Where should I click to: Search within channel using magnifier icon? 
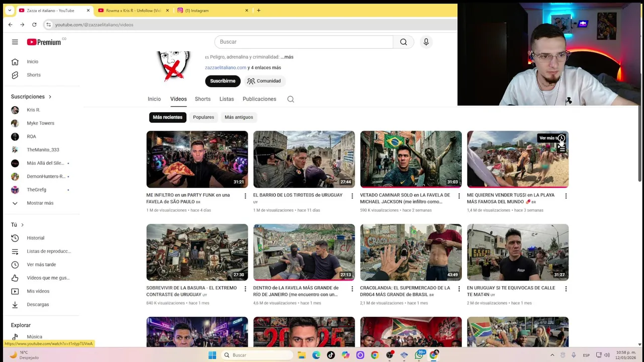coord(291,99)
